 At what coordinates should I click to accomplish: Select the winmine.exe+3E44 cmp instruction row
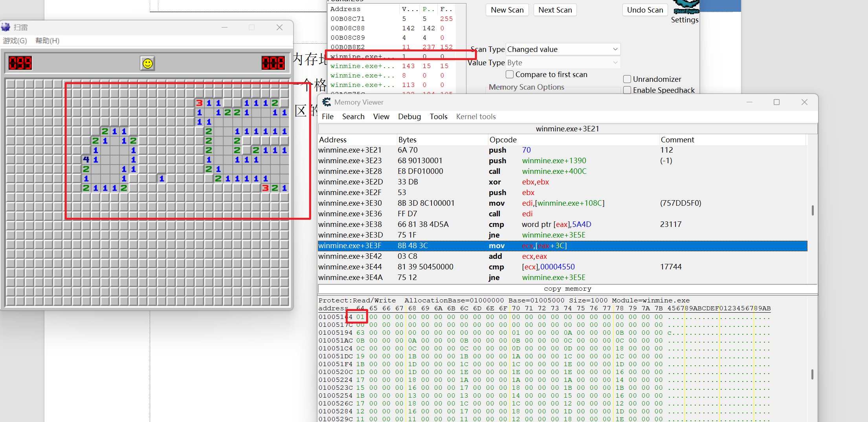tap(562, 267)
